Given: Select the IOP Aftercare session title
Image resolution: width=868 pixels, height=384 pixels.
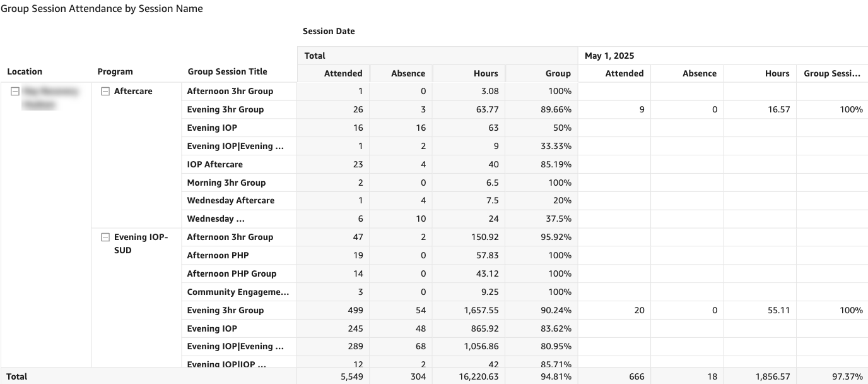Looking at the screenshot, I should click(214, 164).
